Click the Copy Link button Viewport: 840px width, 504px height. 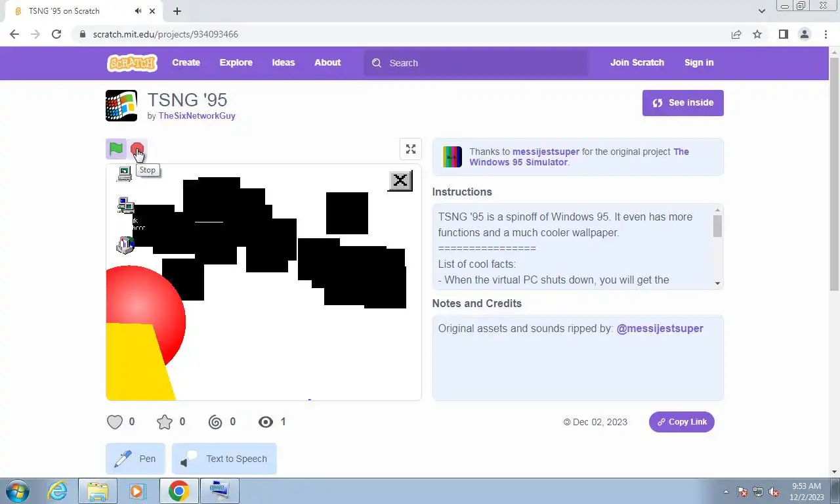pos(682,422)
